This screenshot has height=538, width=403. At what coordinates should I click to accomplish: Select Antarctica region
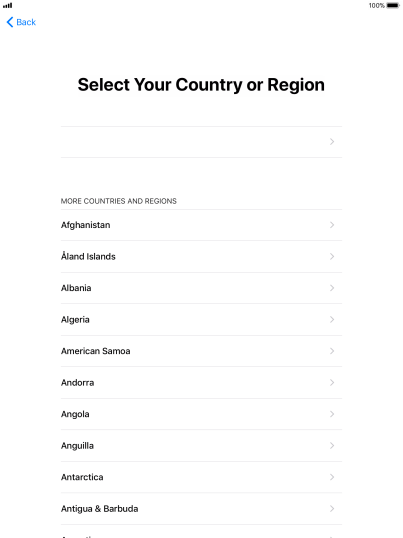pos(201,477)
